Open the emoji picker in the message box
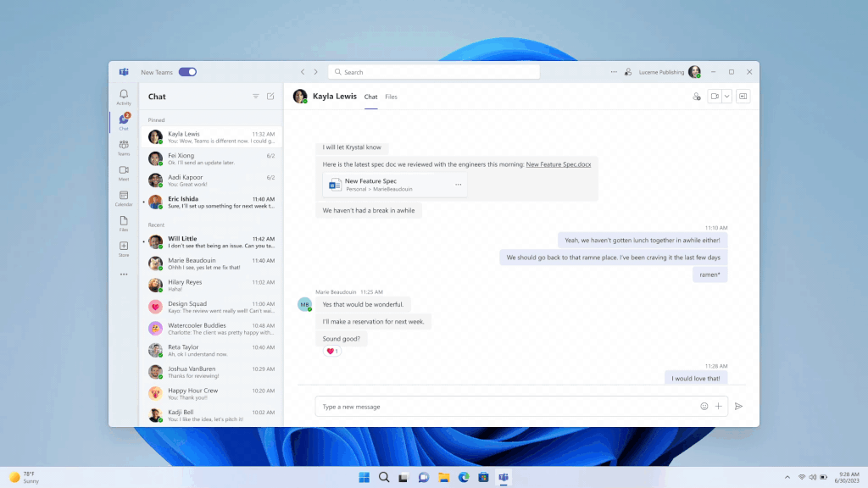 click(x=704, y=407)
